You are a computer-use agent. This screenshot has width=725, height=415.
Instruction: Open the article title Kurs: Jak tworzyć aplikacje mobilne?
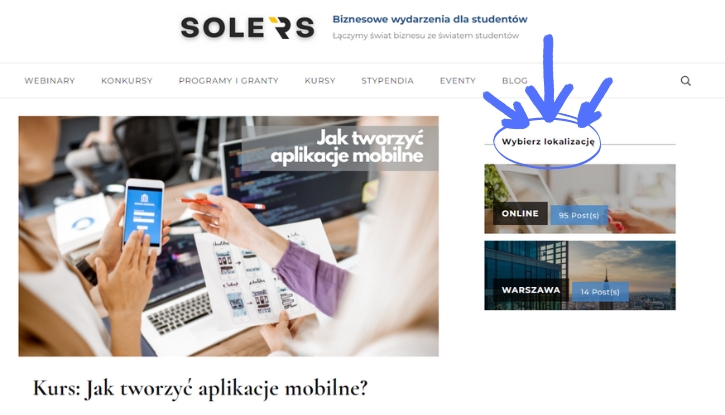tap(200, 388)
